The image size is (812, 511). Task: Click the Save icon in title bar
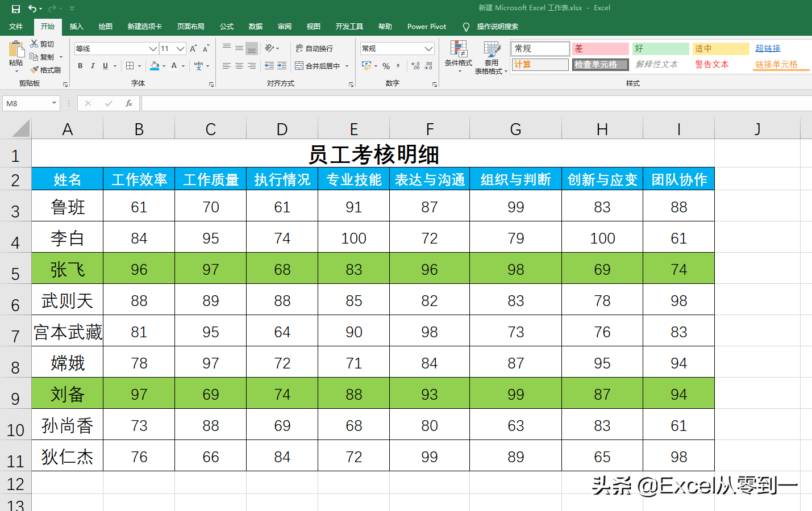click(x=15, y=9)
